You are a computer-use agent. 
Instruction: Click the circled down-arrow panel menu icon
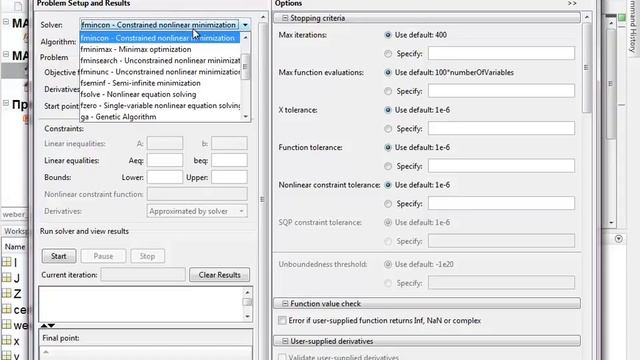click(619, 239)
